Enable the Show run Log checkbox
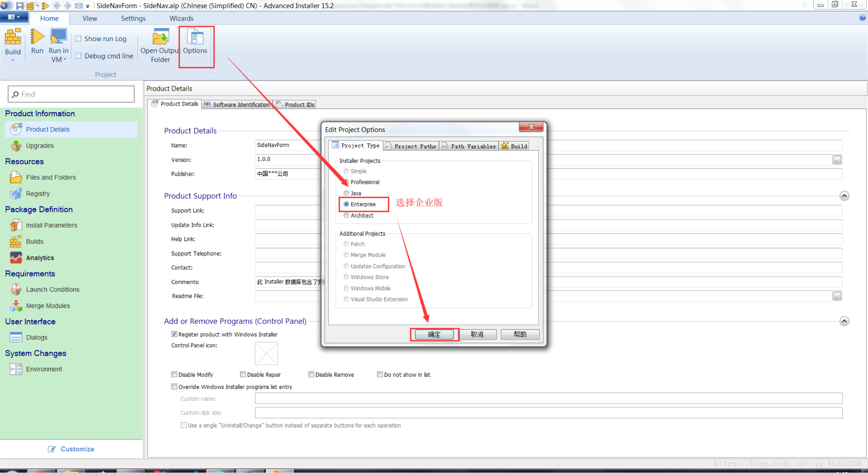 [x=78, y=38]
